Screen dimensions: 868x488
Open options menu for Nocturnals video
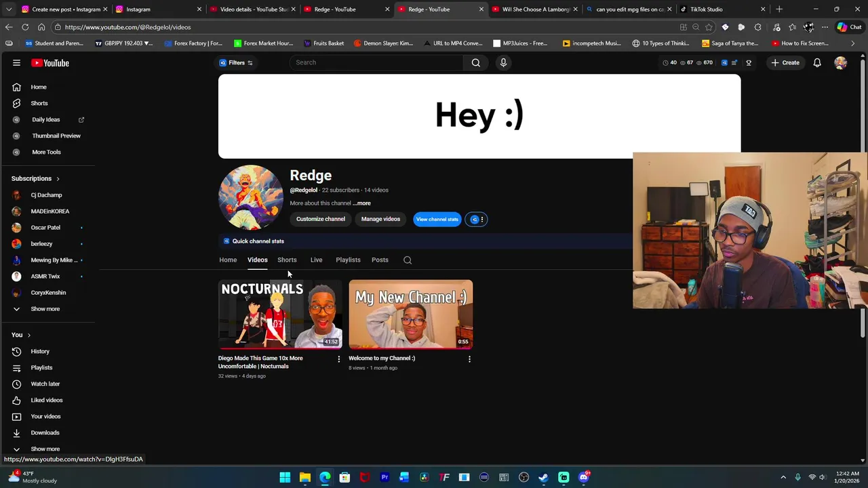click(x=339, y=359)
